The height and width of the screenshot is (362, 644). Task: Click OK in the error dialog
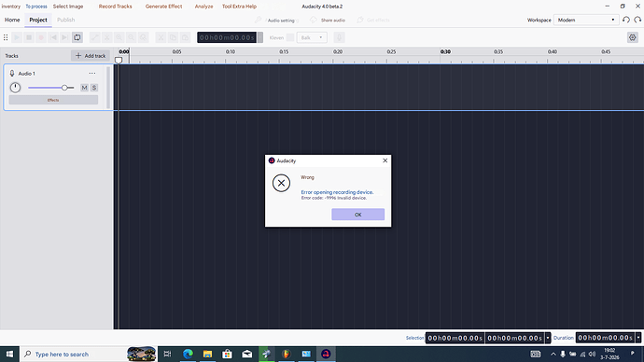357,215
